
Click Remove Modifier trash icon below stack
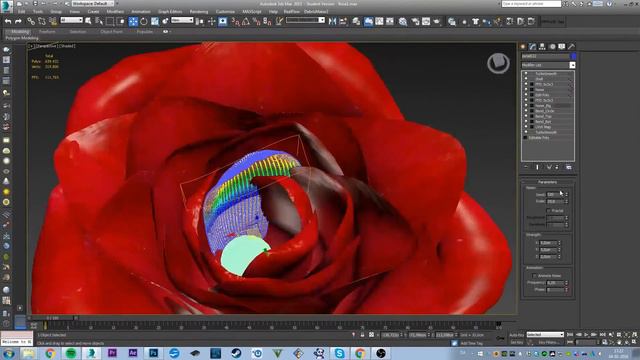pos(557,167)
